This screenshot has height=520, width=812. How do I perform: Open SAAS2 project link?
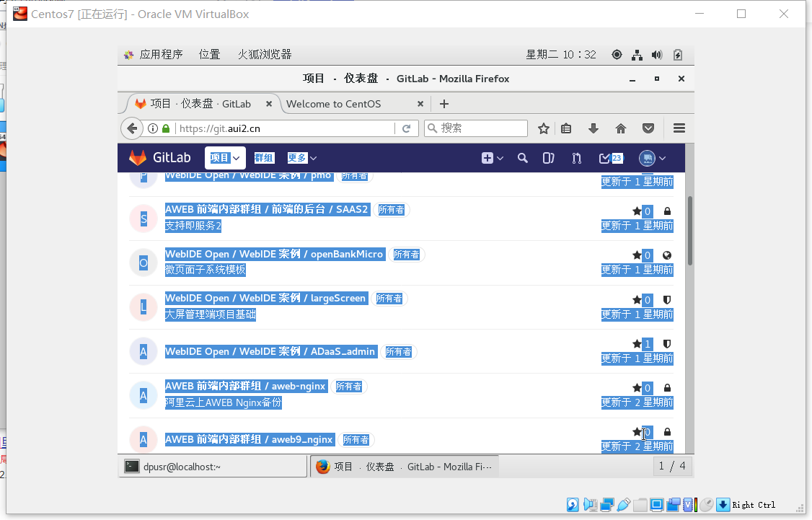(x=268, y=209)
